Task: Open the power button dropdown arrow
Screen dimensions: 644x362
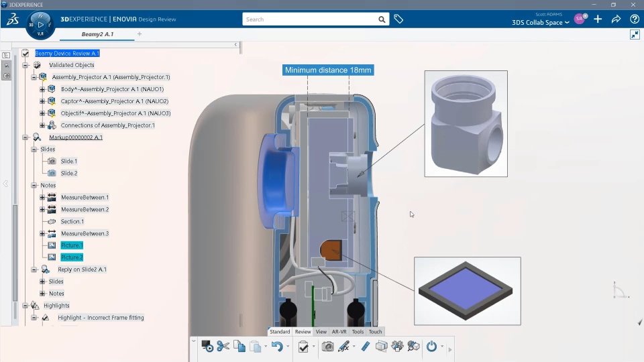Action: [x=442, y=347]
